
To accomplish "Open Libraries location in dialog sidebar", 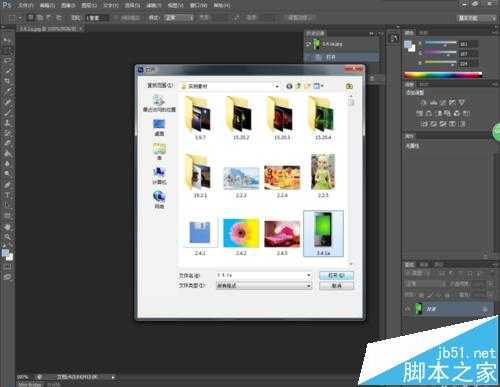I will pos(159,152).
